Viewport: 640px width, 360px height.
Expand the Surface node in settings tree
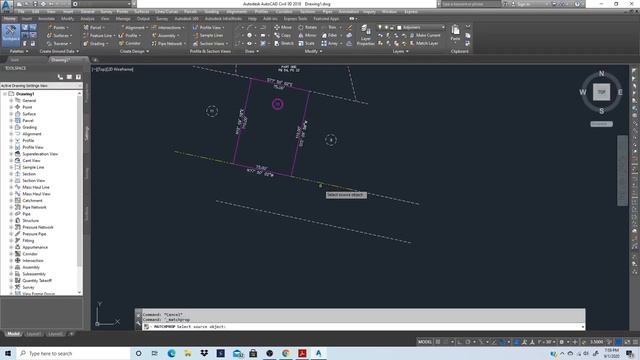point(11,114)
